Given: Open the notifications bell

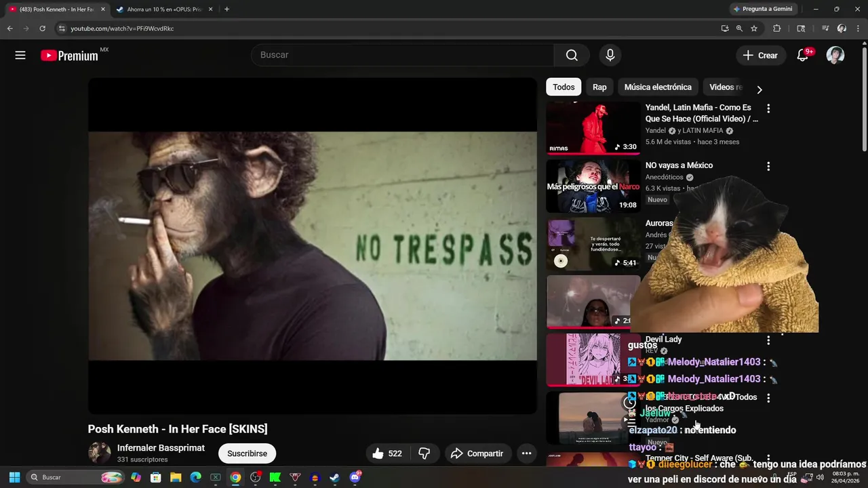Looking at the screenshot, I should tap(803, 56).
